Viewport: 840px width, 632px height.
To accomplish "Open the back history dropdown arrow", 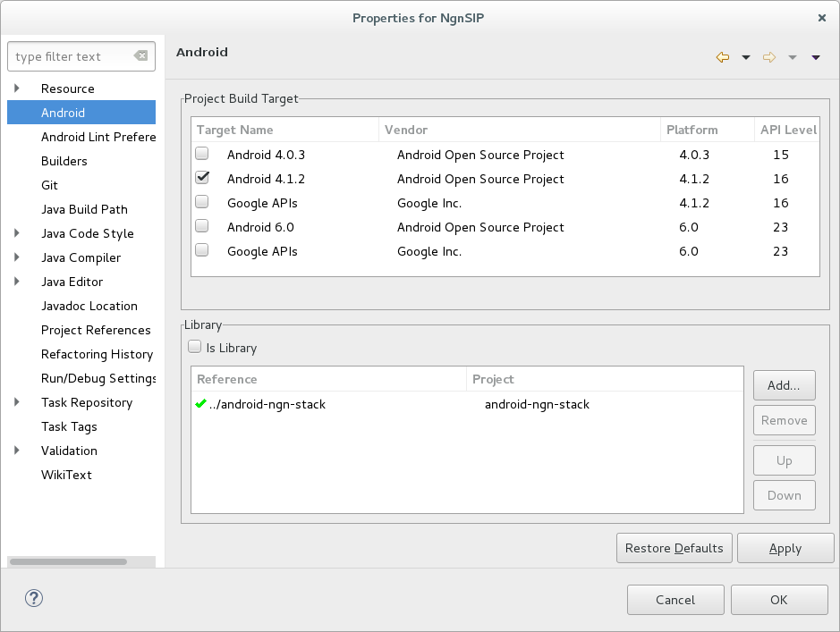I will pyautogui.click(x=746, y=57).
